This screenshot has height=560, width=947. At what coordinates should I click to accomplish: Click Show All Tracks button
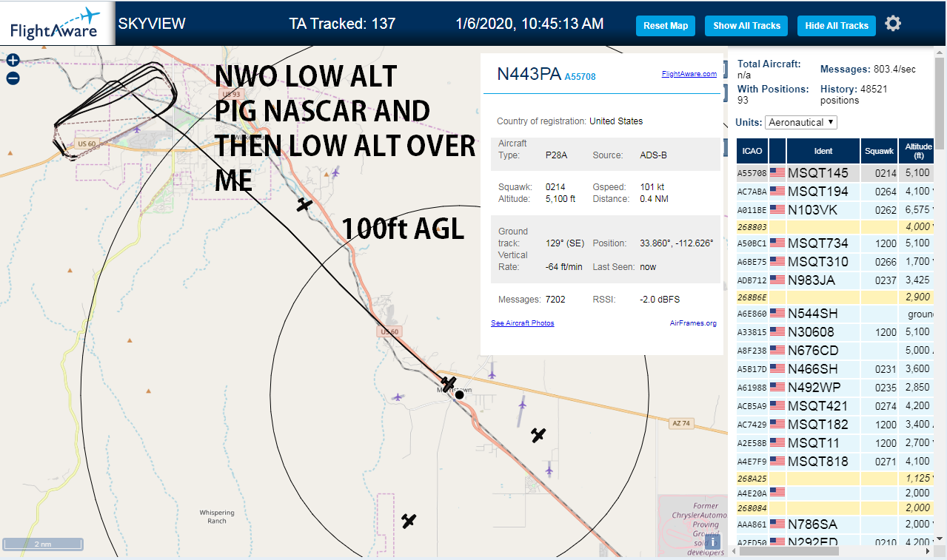(746, 25)
